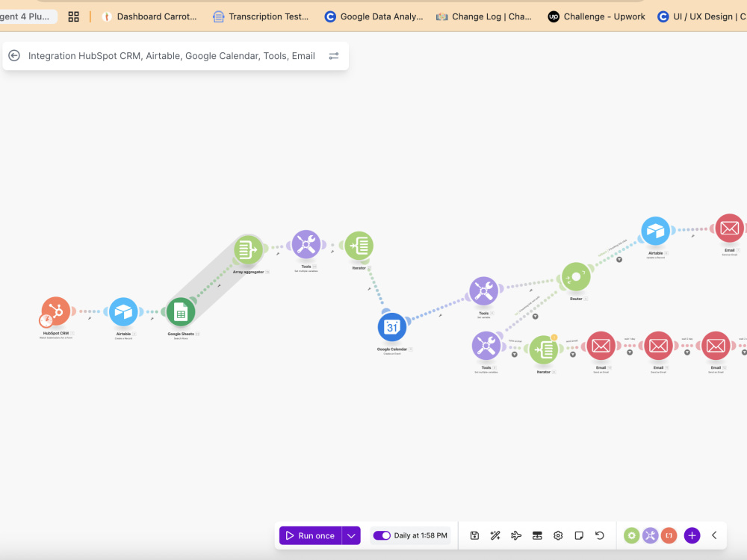Open filter on Router's lower route

tap(535, 316)
